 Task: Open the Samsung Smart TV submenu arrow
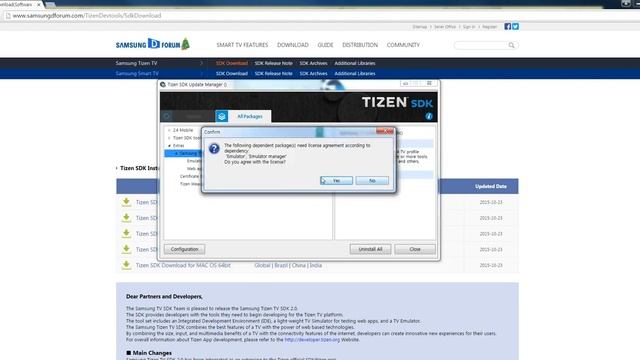(201, 74)
